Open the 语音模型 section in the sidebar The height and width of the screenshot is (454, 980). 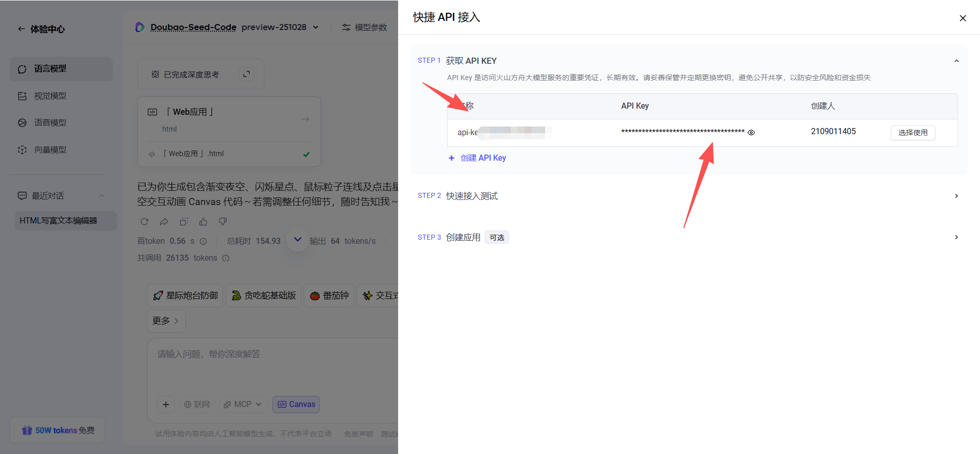point(61,123)
